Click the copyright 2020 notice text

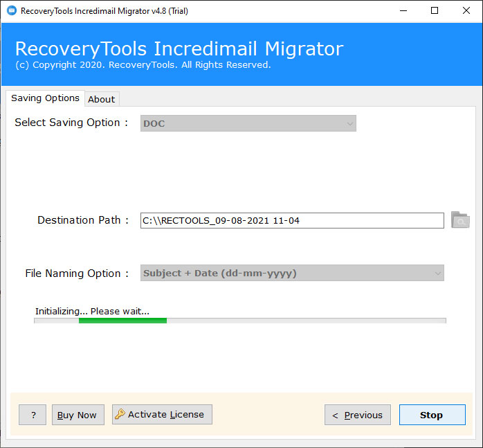(143, 65)
